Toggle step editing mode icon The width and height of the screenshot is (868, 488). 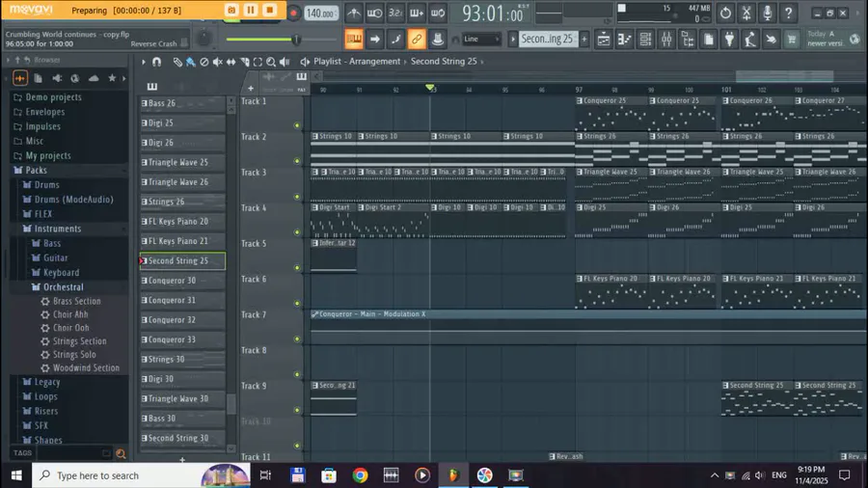[395, 40]
